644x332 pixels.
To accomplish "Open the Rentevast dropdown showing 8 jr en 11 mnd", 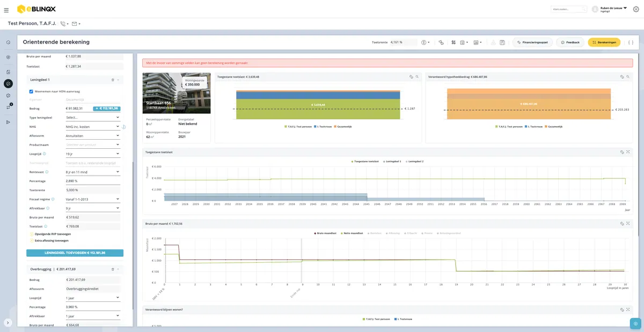I will (92, 172).
